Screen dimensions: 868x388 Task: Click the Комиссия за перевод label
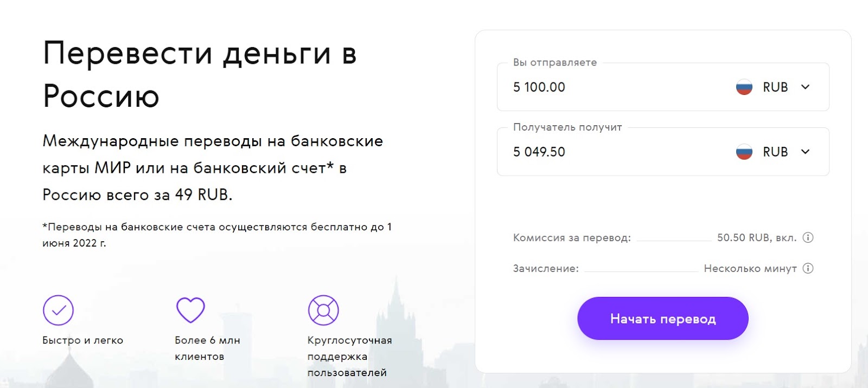[572, 238]
